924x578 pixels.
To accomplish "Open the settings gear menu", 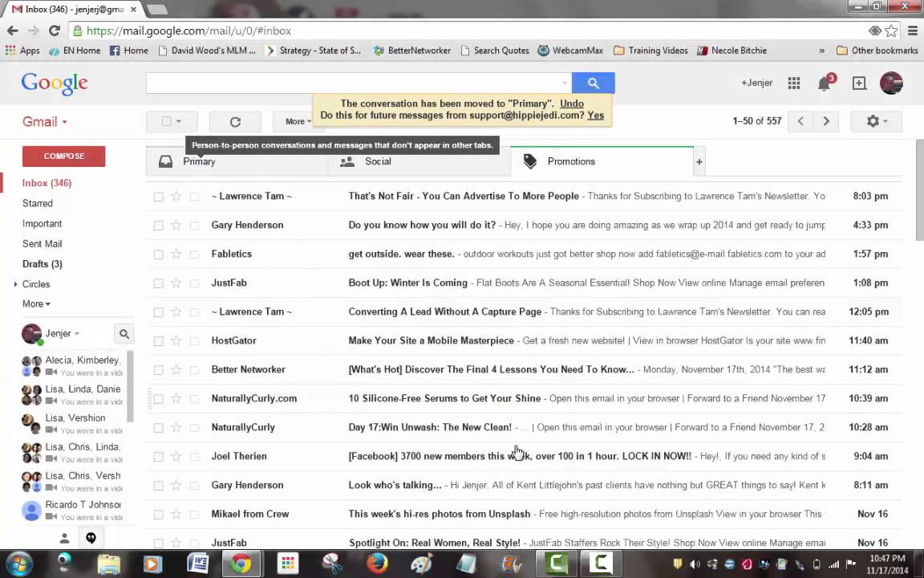I will coord(876,121).
